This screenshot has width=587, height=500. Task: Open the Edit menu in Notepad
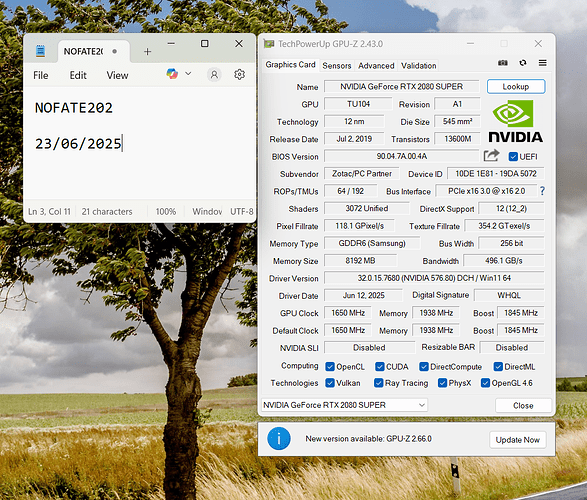(78, 75)
